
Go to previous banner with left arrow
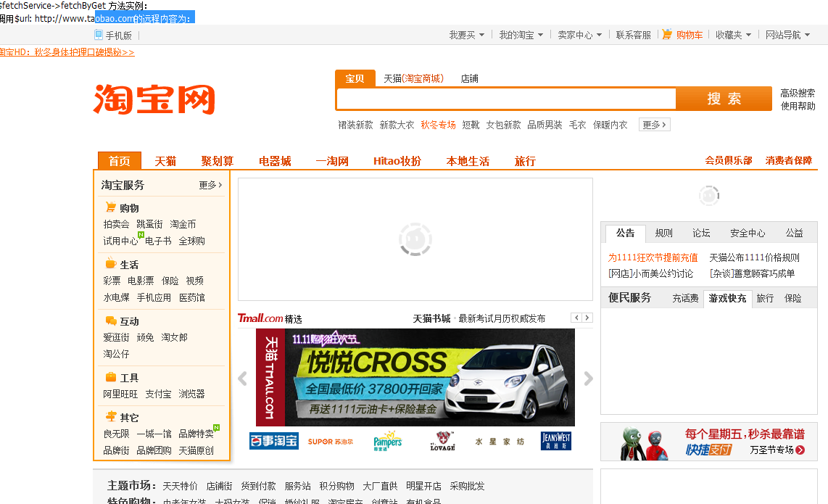242,379
